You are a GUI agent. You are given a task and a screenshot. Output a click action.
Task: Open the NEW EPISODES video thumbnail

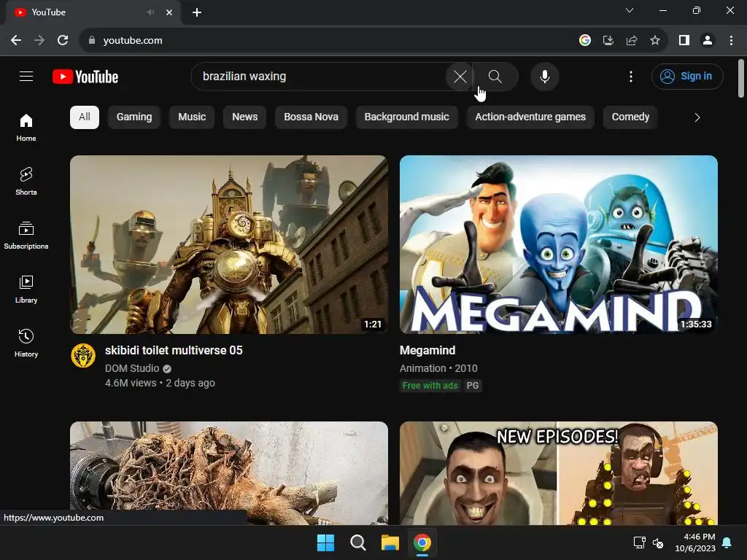click(x=558, y=472)
